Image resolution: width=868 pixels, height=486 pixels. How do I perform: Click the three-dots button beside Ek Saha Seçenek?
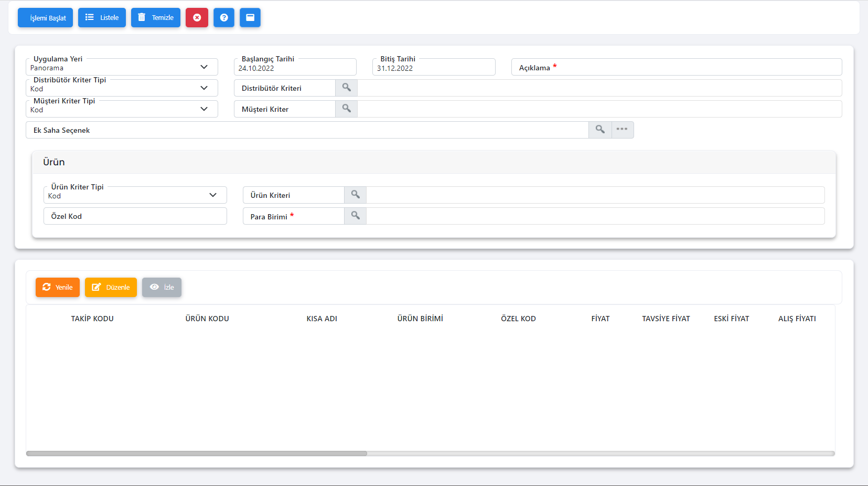click(x=622, y=130)
